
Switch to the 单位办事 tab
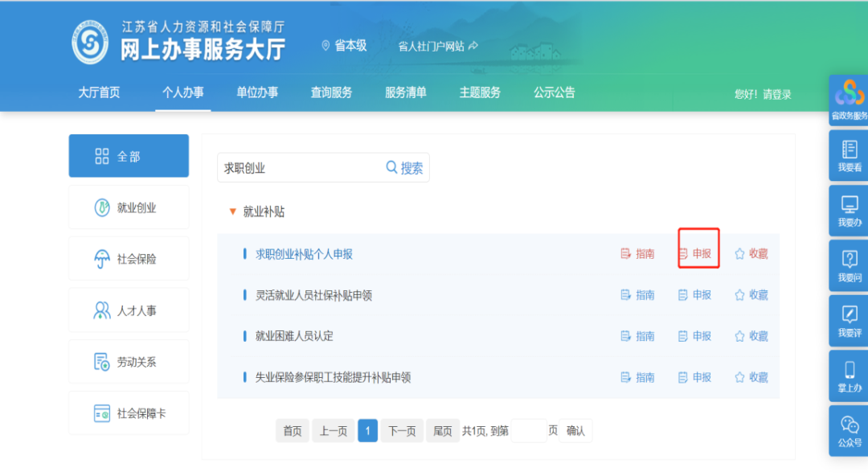point(257,92)
